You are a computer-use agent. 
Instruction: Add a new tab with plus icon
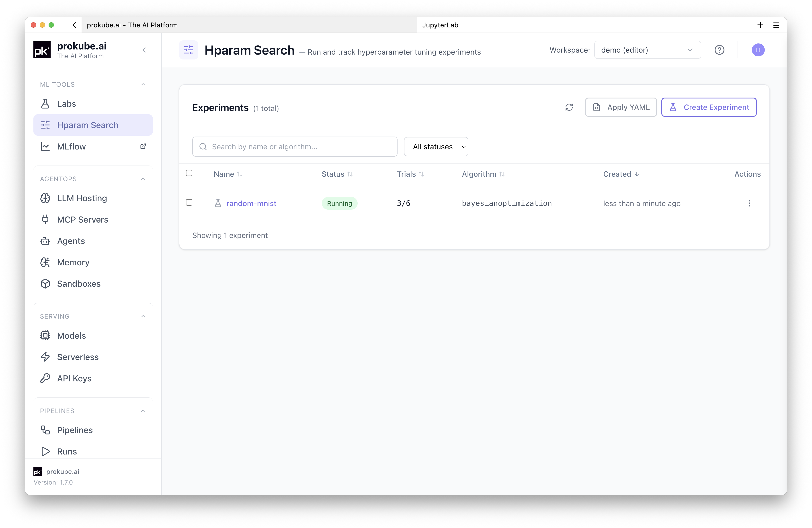[x=760, y=25]
